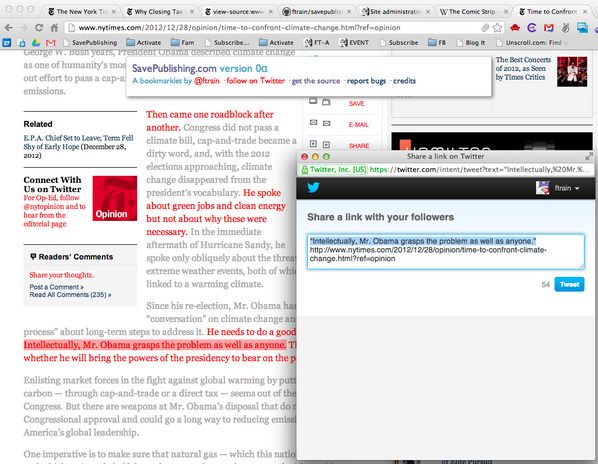Switch to the ftrain/savepublishing tab
The width and height of the screenshot is (598, 464).
click(317, 12)
